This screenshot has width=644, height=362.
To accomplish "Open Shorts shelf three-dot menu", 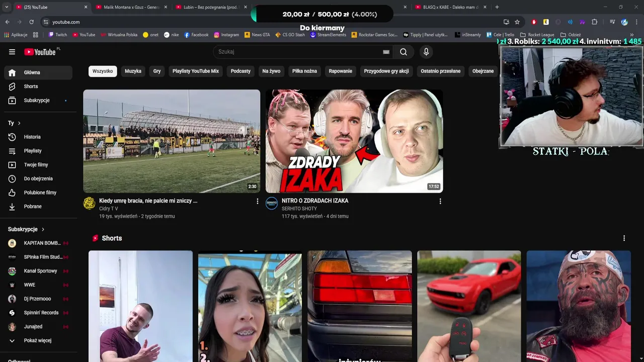I will [x=624, y=238].
